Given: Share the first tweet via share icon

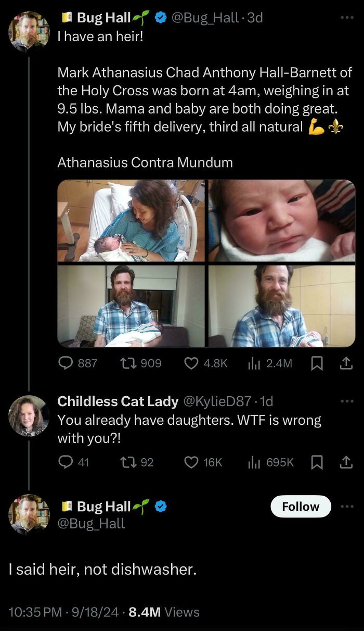Looking at the screenshot, I should click(346, 363).
